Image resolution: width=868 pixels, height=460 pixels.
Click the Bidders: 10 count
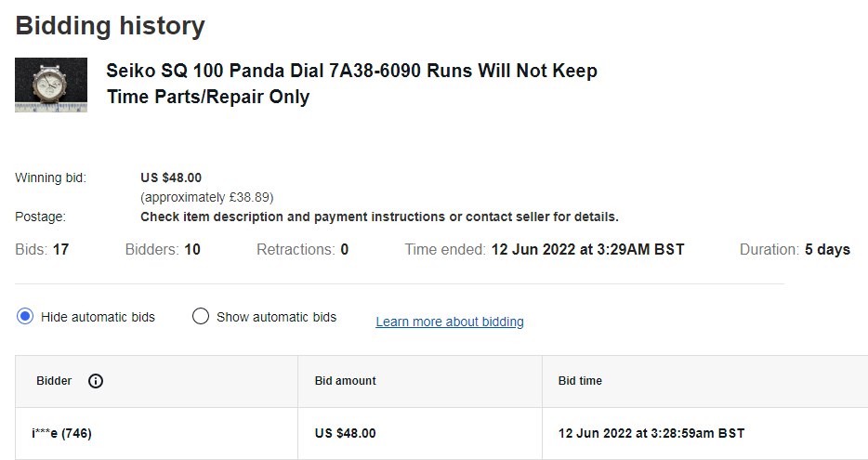[163, 249]
